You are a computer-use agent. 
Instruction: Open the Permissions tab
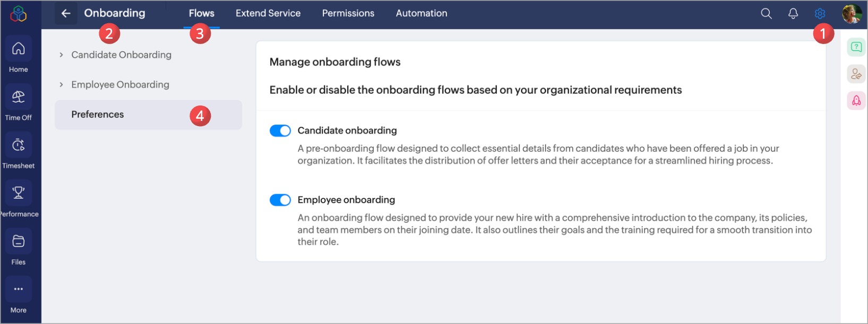click(348, 13)
